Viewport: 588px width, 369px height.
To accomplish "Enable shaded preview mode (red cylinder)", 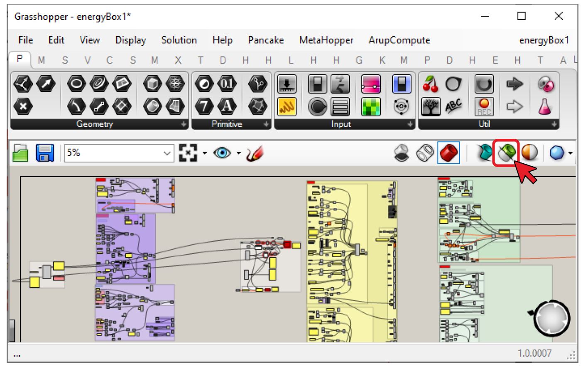I will [x=448, y=153].
